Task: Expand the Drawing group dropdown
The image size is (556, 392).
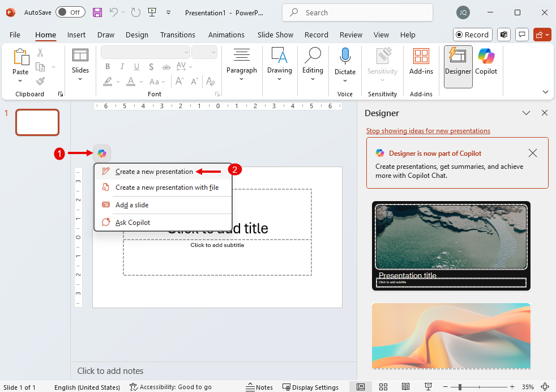Action: click(280, 79)
